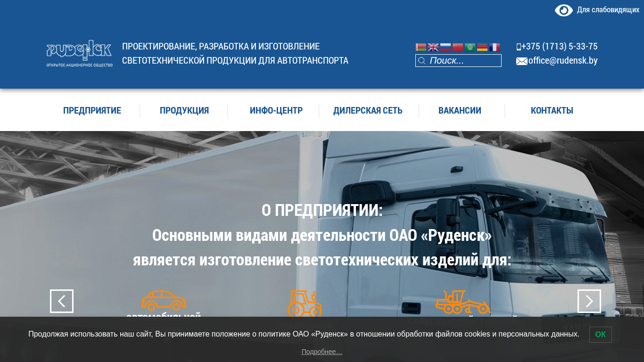Click the eye icon for visually impaired mode
This screenshot has height=362, width=644.
(x=564, y=10)
